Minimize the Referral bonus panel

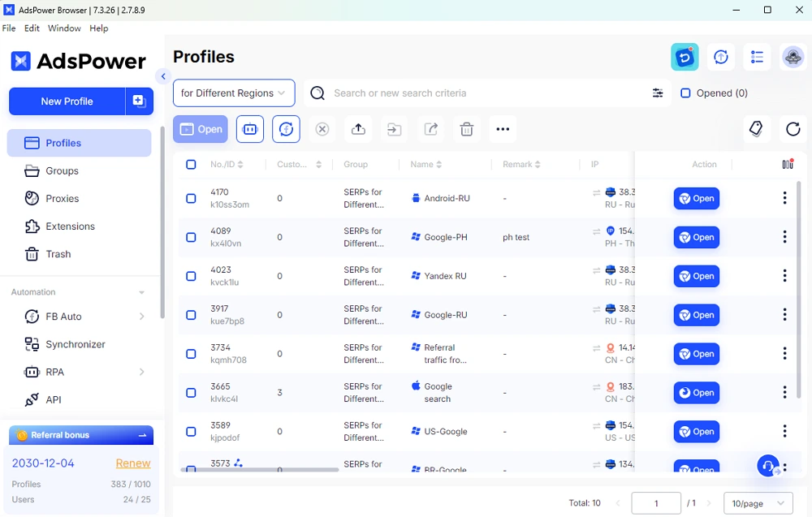pos(142,436)
